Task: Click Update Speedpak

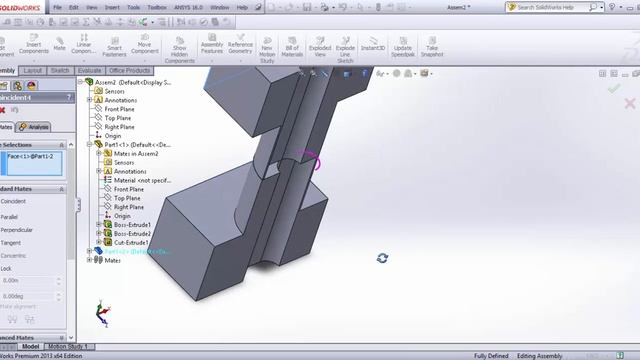Action: [x=403, y=47]
